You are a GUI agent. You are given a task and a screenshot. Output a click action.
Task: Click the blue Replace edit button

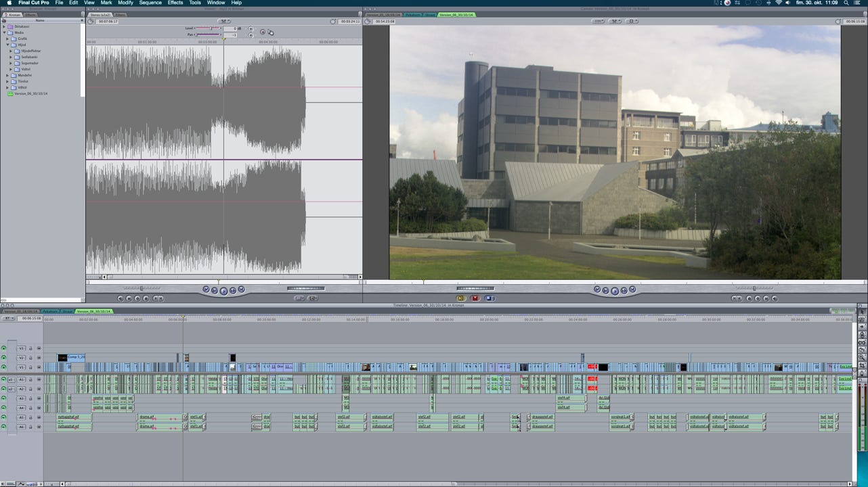490,298
